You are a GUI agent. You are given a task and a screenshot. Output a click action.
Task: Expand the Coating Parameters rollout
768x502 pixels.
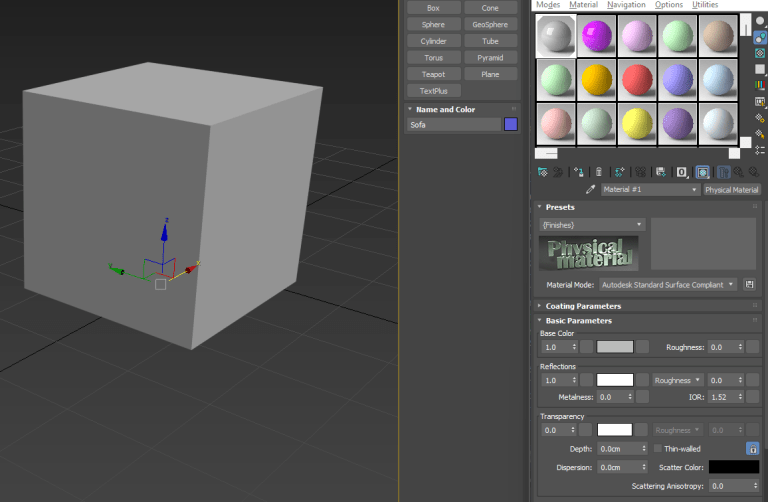point(583,306)
